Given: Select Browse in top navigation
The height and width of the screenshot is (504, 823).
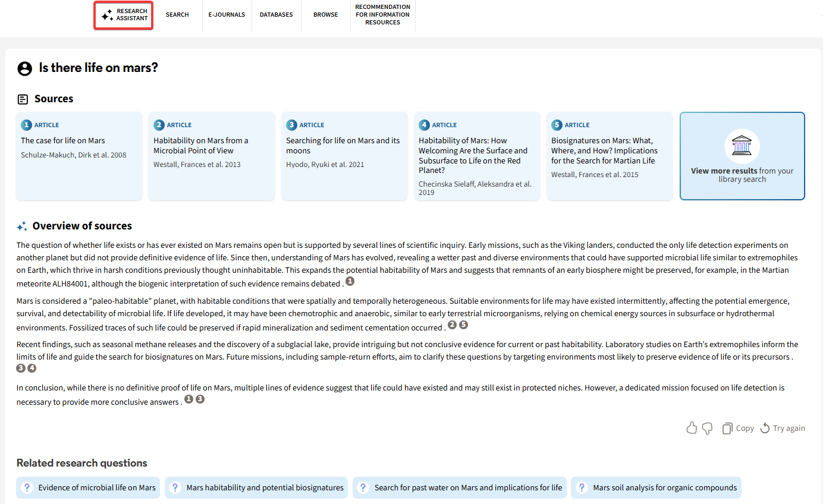Looking at the screenshot, I should pyautogui.click(x=325, y=15).
